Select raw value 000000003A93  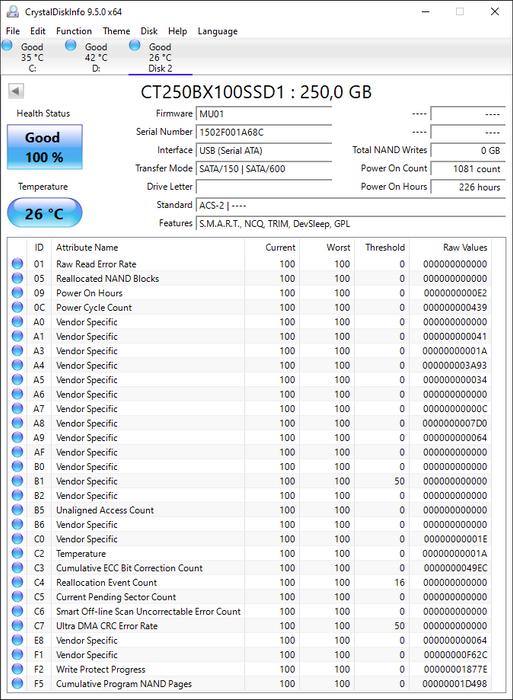click(x=455, y=365)
